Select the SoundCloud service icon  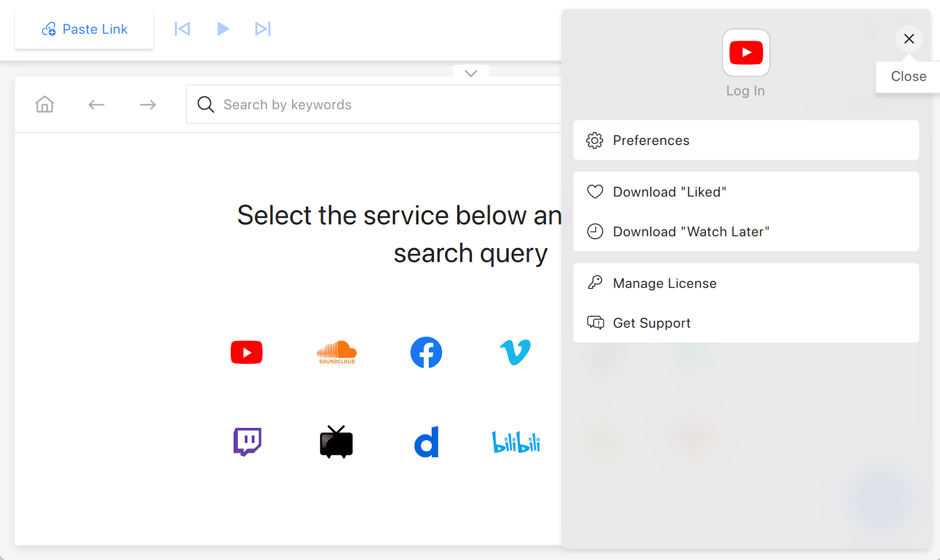tap(337, 352)
